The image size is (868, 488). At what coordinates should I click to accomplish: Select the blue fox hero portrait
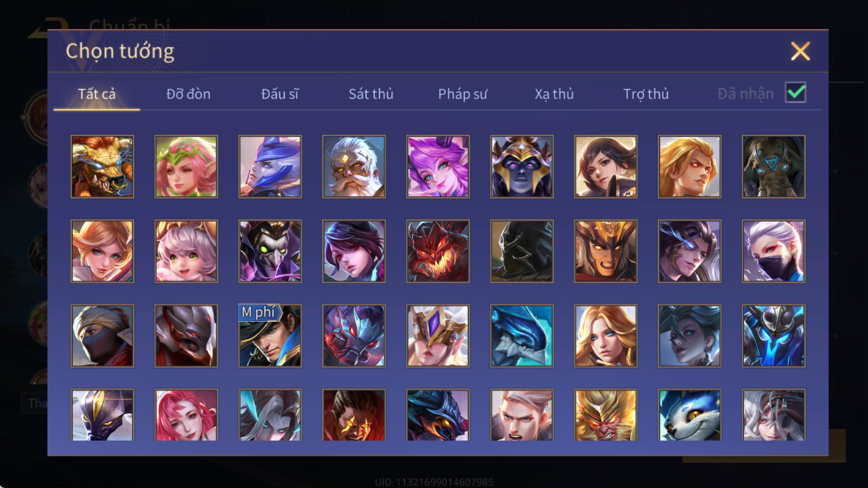tap(690, 415)
